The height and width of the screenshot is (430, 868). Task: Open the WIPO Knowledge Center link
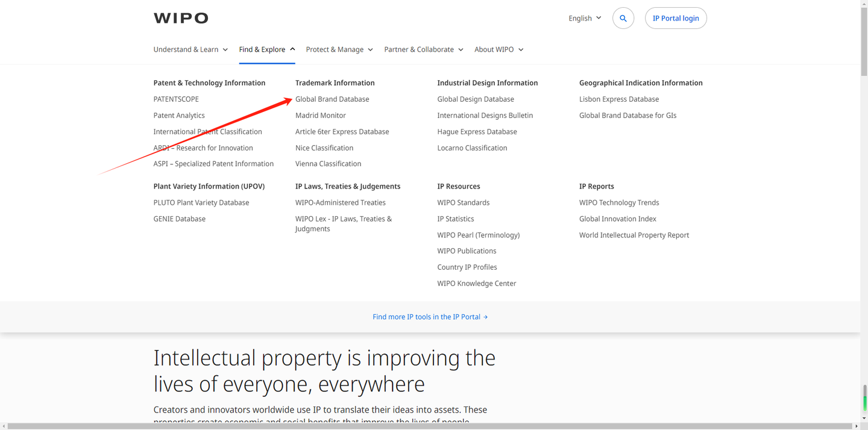click(x=477, y=284)
